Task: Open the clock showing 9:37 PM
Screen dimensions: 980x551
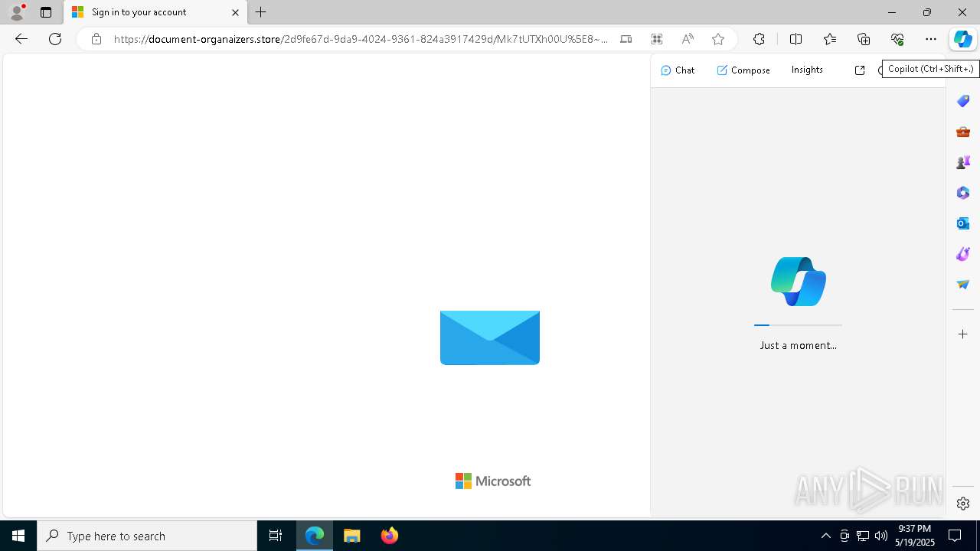Action: tap(915, 536)
